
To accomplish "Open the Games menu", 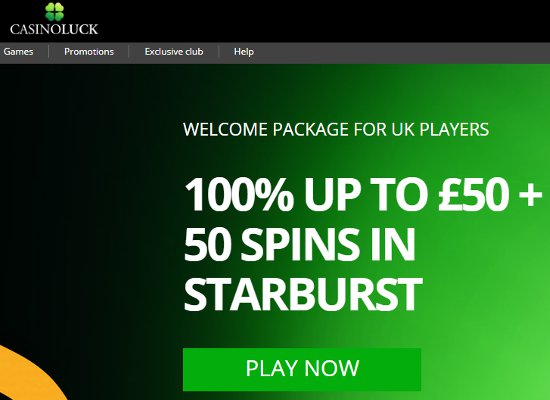I will pyautogui.click(x=18, y=52).
